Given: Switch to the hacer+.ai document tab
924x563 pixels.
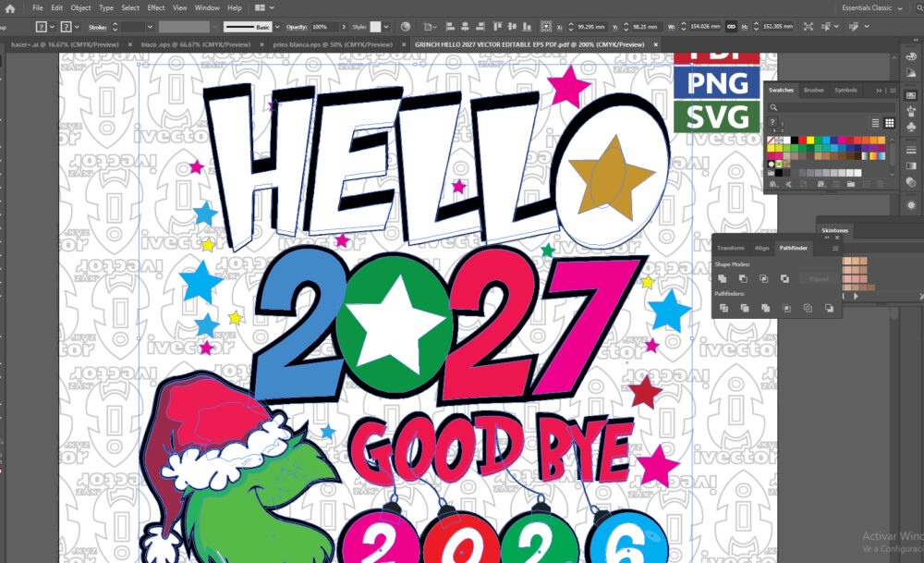Looking at the screenshot, I should coord(65,44).
